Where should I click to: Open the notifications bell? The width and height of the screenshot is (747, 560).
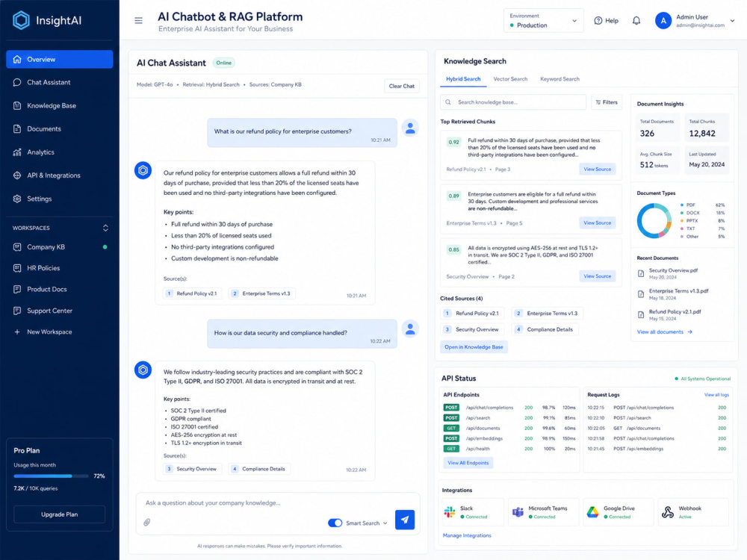tap(636, 20)
